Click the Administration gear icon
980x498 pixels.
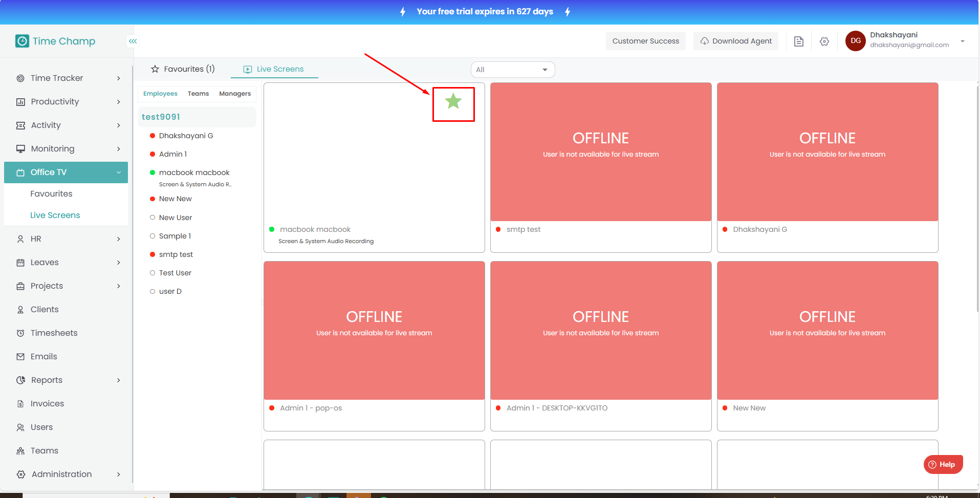tap(21, 474)
